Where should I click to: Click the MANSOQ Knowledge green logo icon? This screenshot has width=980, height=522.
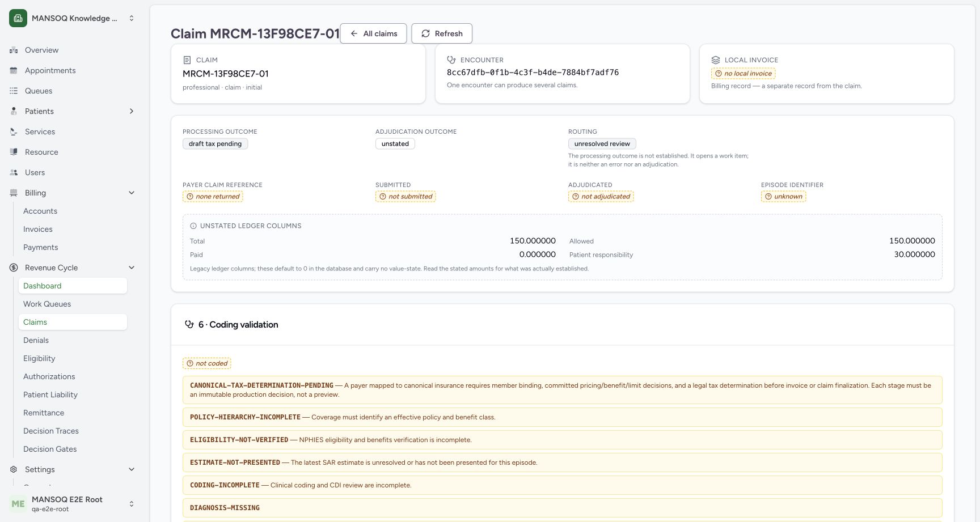click(18, 18)
